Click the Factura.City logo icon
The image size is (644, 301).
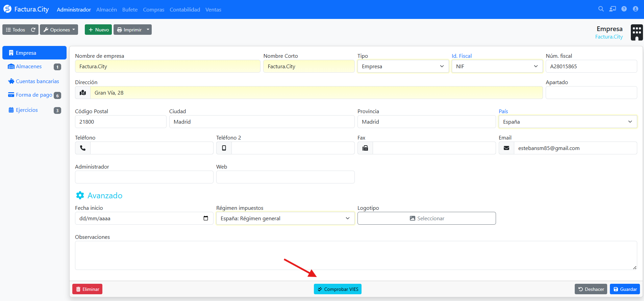[7, 9]
